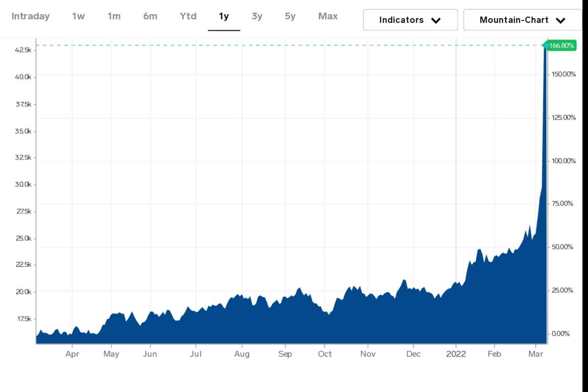
Task: Click the 37.5k price axis label
Action: point(23,104)
